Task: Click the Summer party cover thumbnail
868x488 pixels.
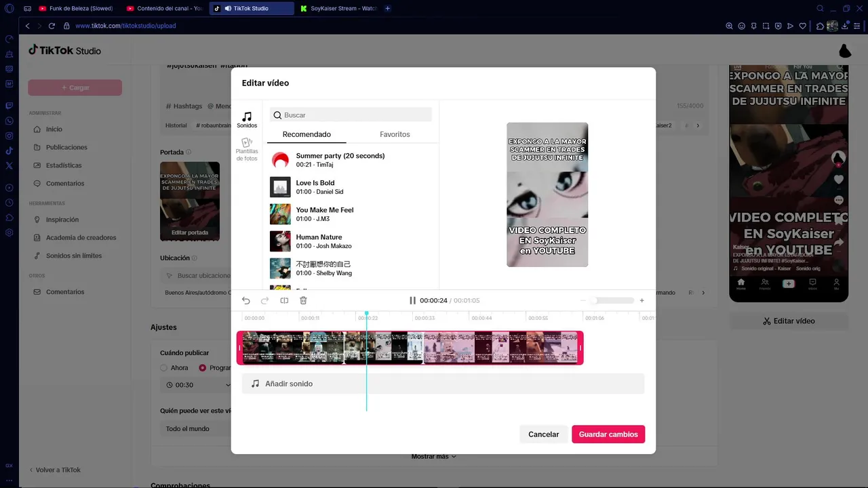Action: point(280,160)
